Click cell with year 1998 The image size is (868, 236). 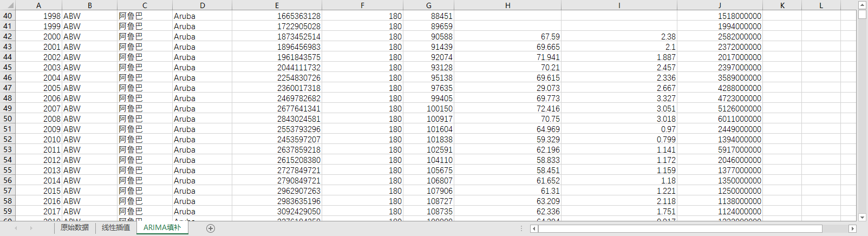[x=38, y=16]
